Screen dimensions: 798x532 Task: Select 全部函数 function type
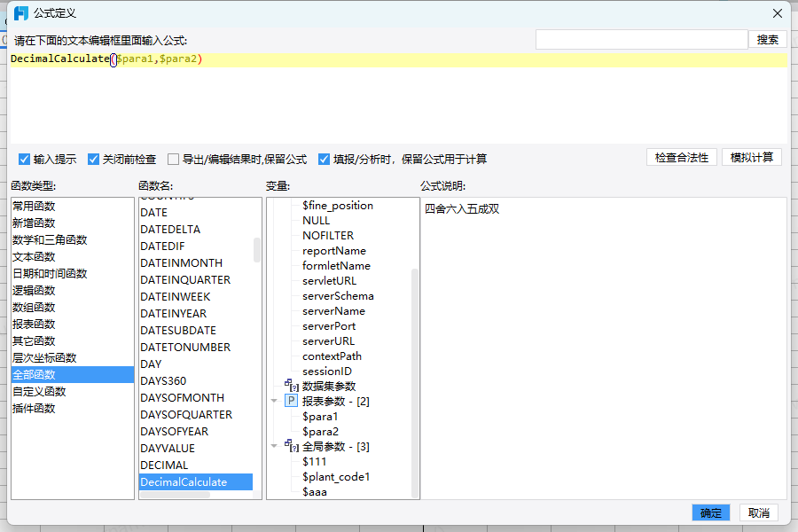73,375
